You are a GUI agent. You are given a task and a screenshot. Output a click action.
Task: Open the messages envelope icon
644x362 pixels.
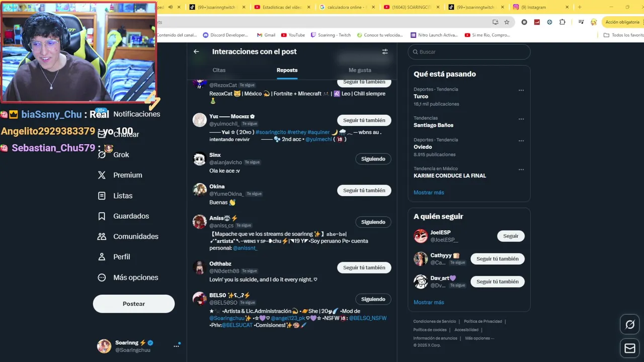(630, 348)
